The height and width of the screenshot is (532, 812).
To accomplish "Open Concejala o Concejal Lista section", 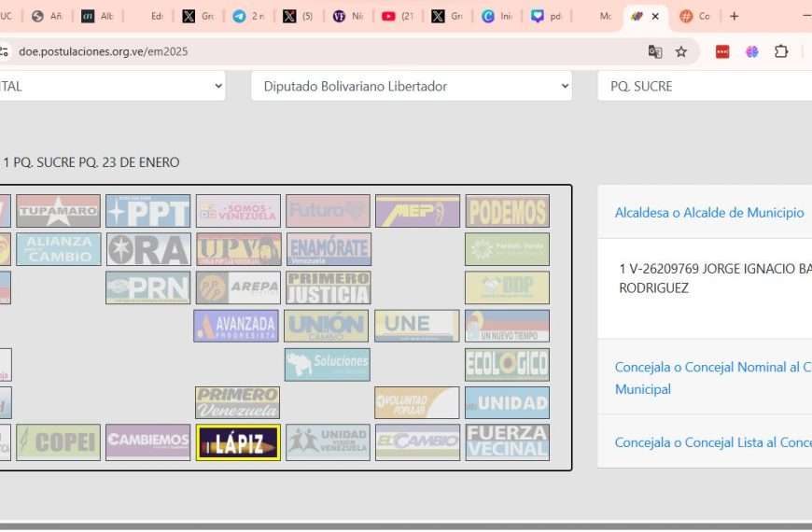I will [x=713, y=442].
